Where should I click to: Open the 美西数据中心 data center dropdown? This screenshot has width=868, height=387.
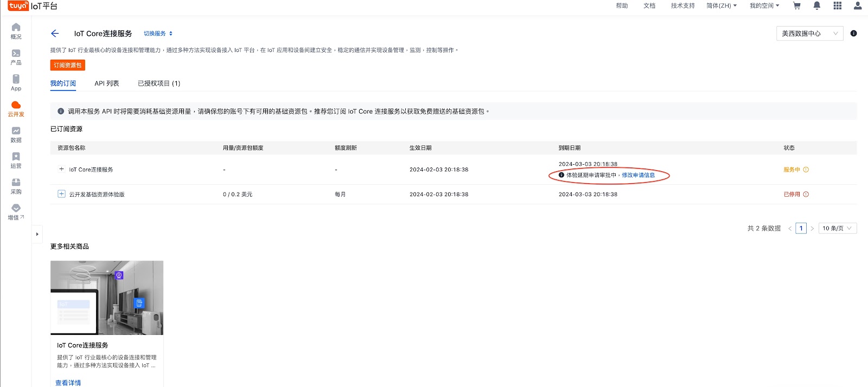(809, 34)
